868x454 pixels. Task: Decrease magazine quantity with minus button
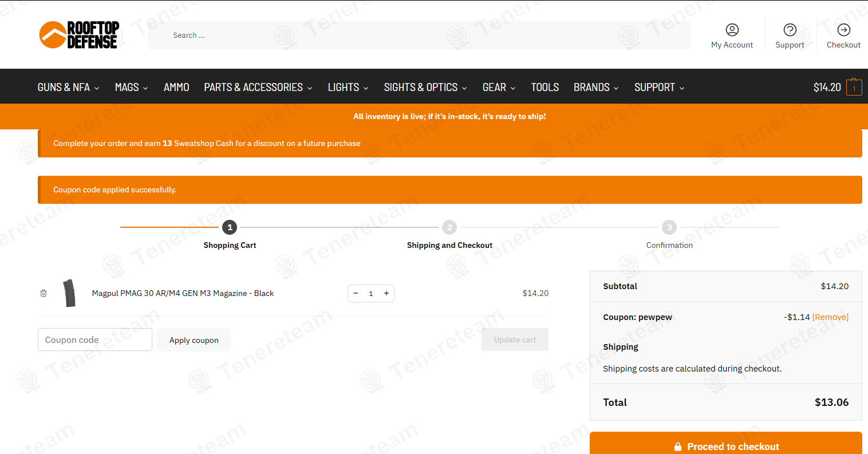pos(356,293)
